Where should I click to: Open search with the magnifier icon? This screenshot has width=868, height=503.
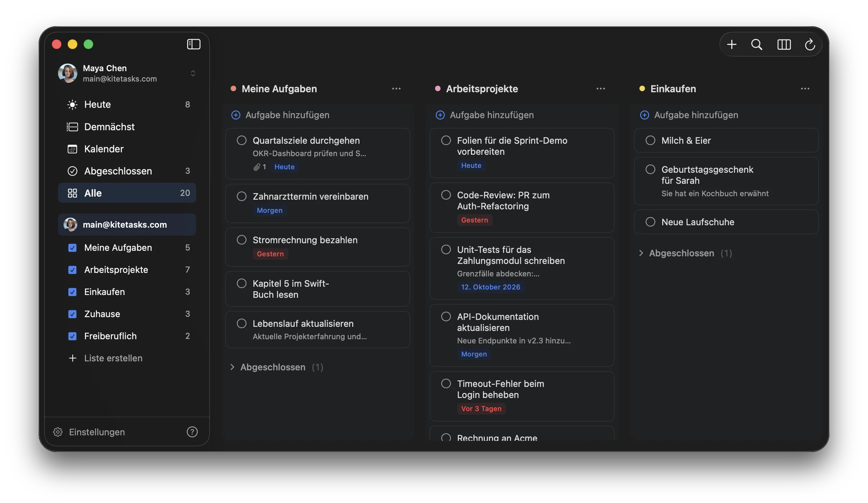point(756,44)
